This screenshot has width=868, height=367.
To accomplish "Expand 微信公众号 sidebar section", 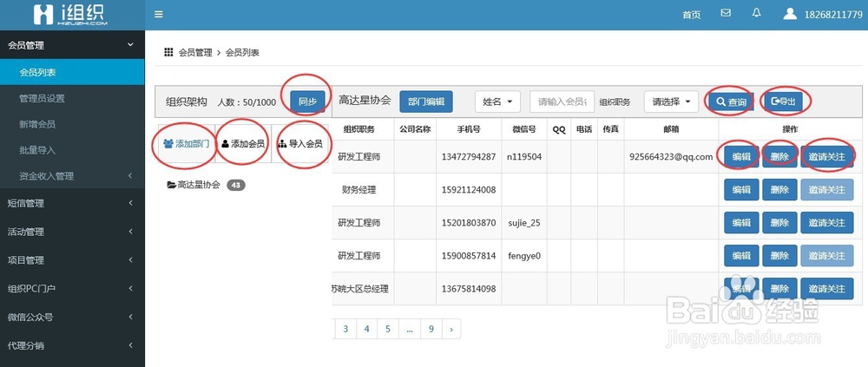I will (72, 318).
